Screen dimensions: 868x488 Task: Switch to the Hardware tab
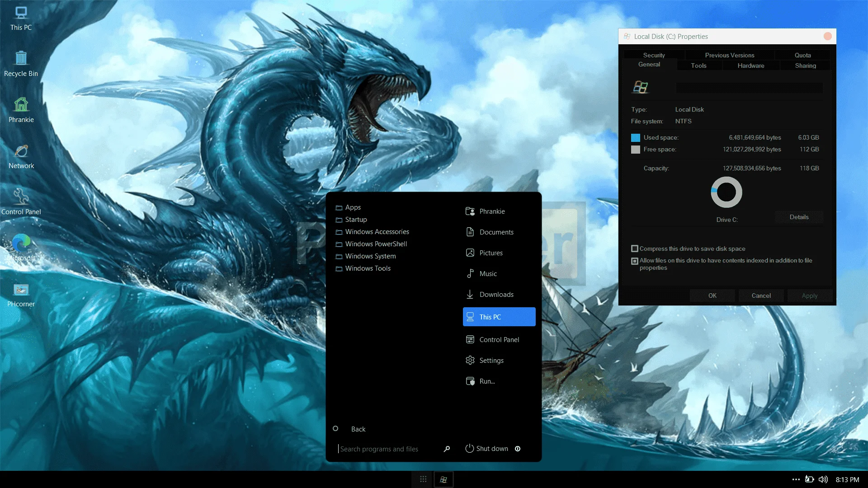pyautogui.click(x=751, y=66)
